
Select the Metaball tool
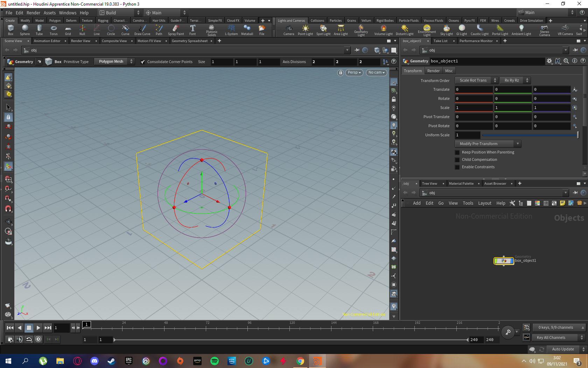pos(247,30)
